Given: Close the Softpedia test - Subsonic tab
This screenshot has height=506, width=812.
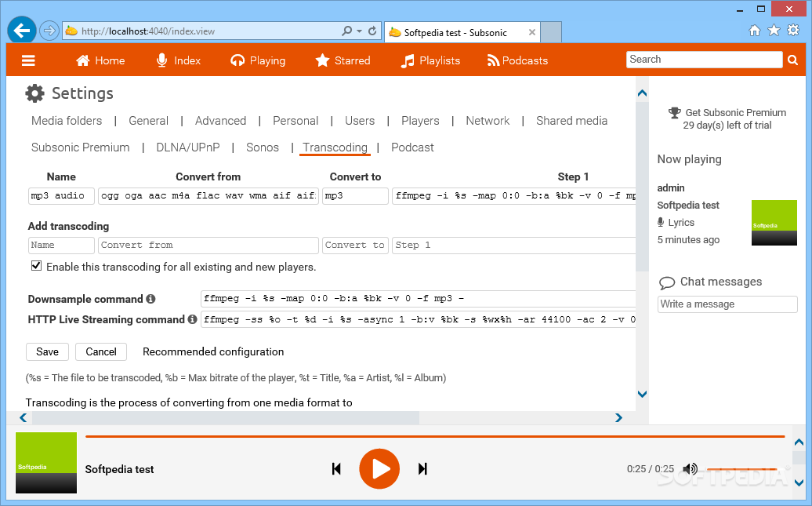Looking at the screenshot, I should click(x=532, y=32).
